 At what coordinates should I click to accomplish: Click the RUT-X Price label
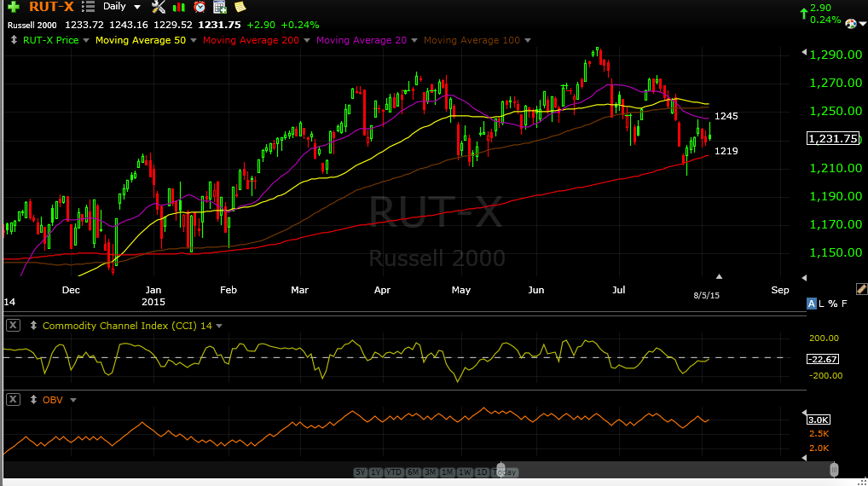51,40
